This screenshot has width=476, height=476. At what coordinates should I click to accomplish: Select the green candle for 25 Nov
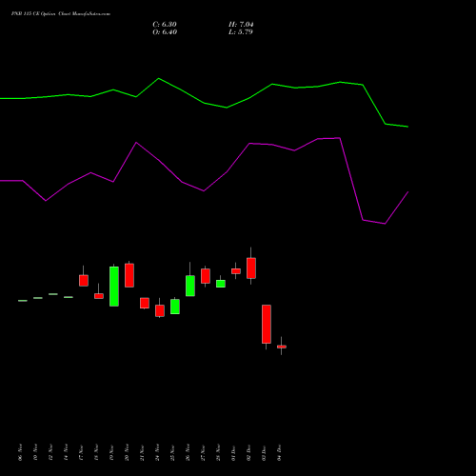175,307
